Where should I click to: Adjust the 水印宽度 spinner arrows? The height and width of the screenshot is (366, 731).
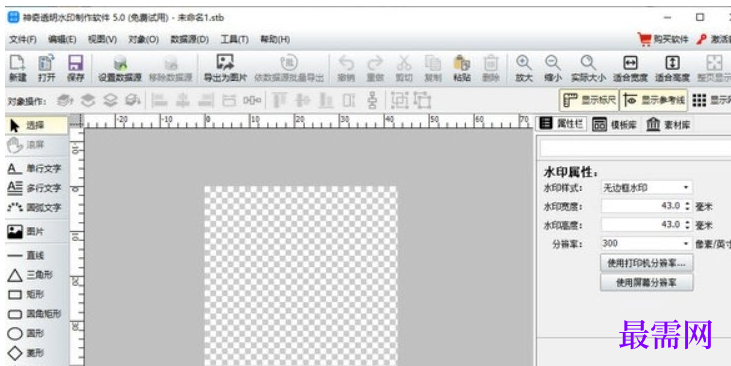click(x=687, y=206)
